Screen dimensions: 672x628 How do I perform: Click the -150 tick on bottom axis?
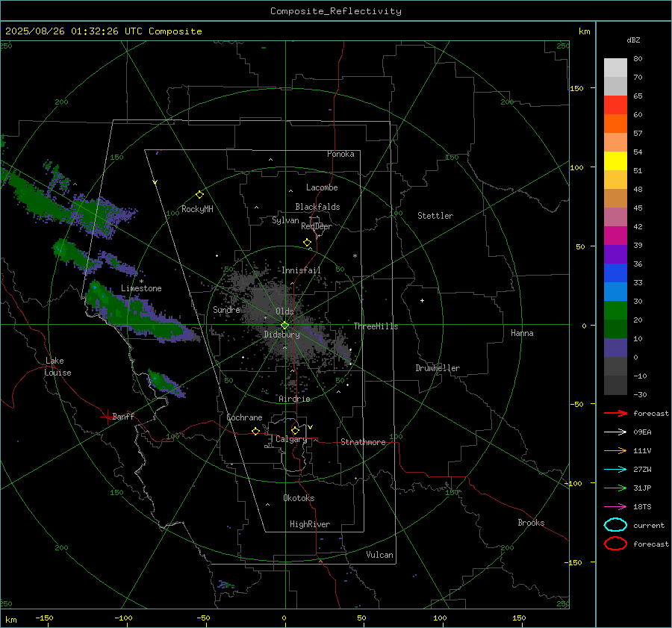point(44,618)
